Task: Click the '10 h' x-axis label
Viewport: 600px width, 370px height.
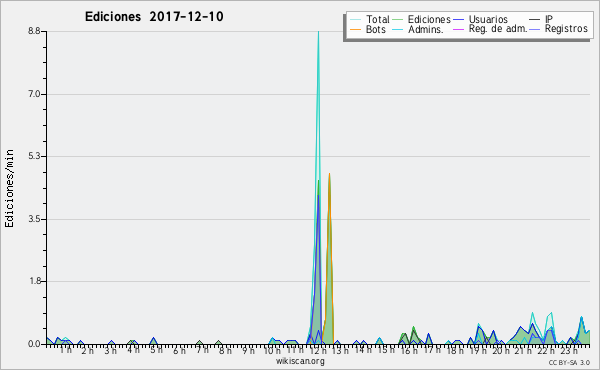Action: tap(272, 351)
